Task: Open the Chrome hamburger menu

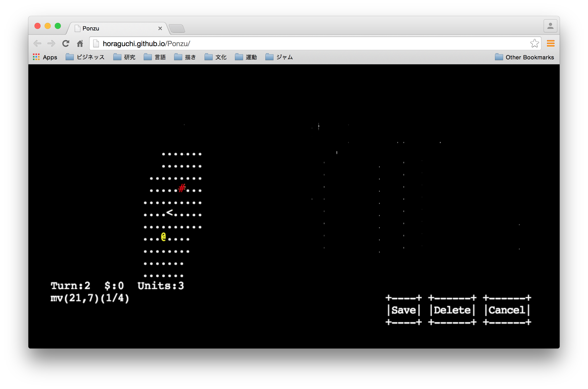Action: (x=550, y=44)
